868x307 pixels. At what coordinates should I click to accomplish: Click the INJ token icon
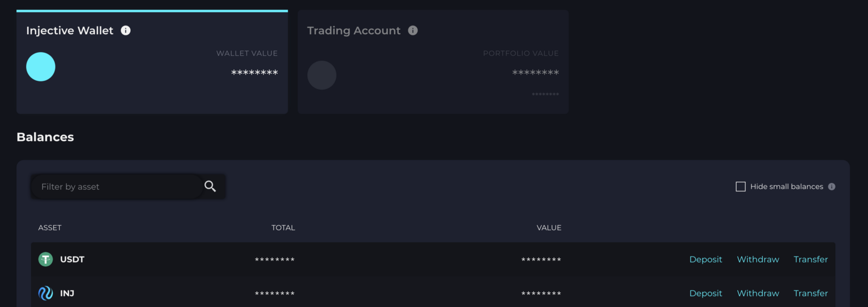(x=46, y=293)
